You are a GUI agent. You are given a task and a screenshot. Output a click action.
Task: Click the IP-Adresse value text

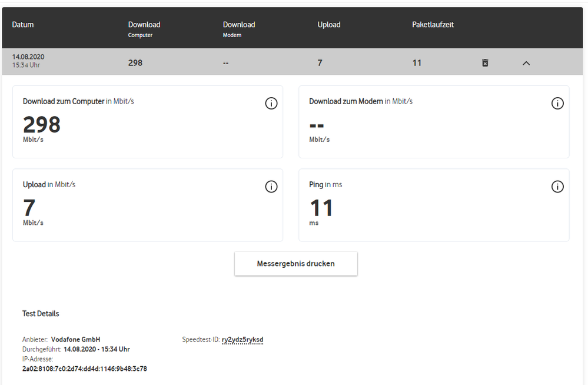tap(84, 369)
